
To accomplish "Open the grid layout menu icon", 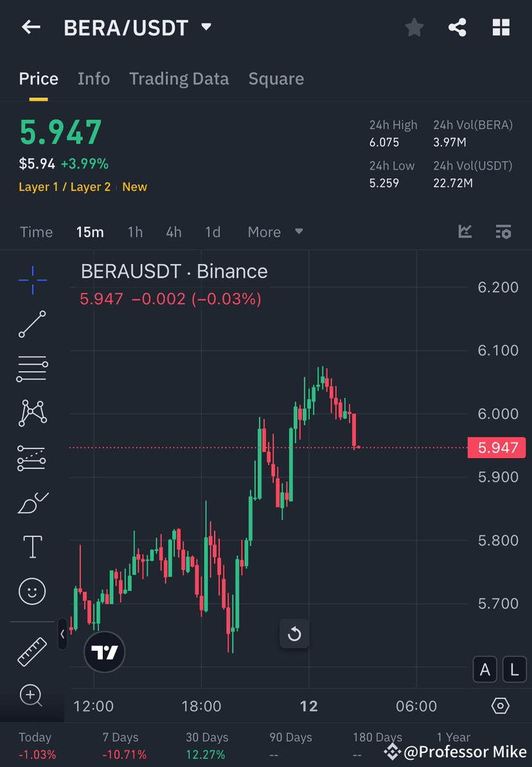I will pyautogui.click(x=501, y=28).
